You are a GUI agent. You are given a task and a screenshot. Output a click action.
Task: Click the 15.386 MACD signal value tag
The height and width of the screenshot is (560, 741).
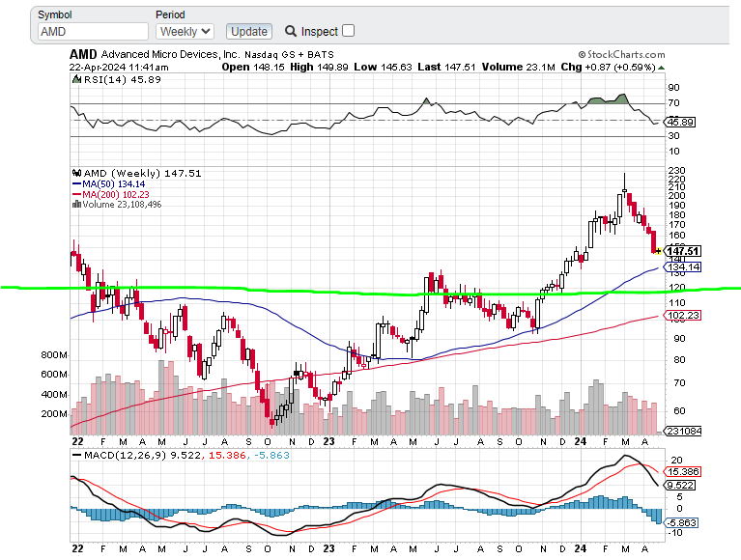point(682,472)
